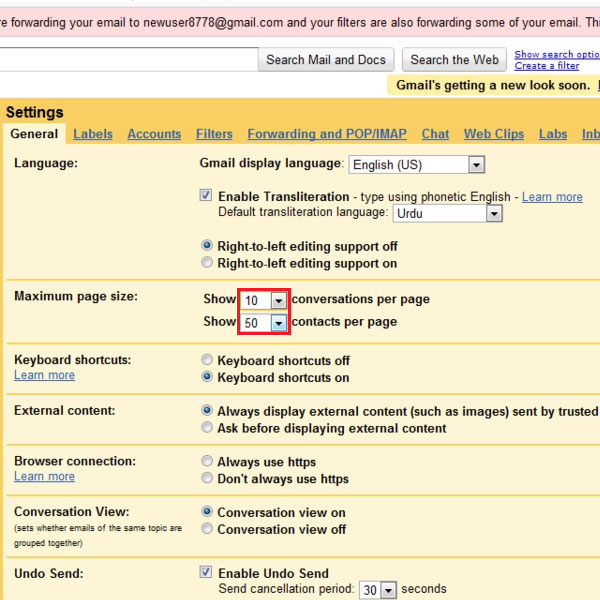Click the Search the Web button

(x=455, y=60)
